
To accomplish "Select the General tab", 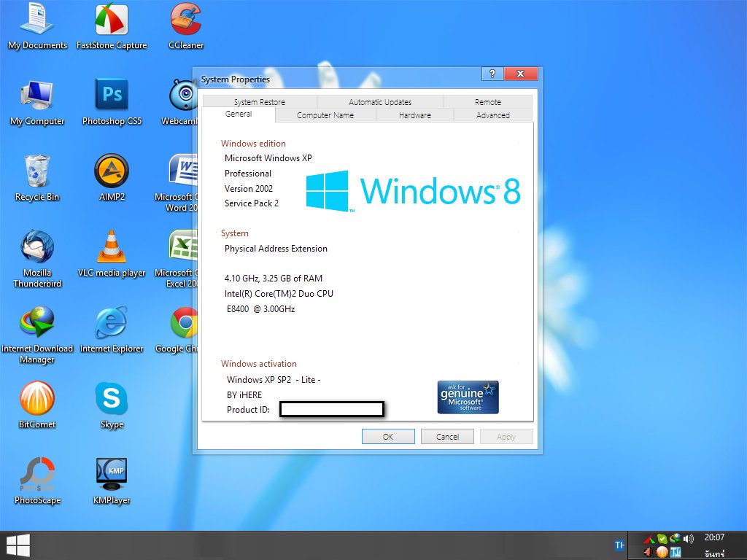I will pyautogui.click(x=239, y=114).
